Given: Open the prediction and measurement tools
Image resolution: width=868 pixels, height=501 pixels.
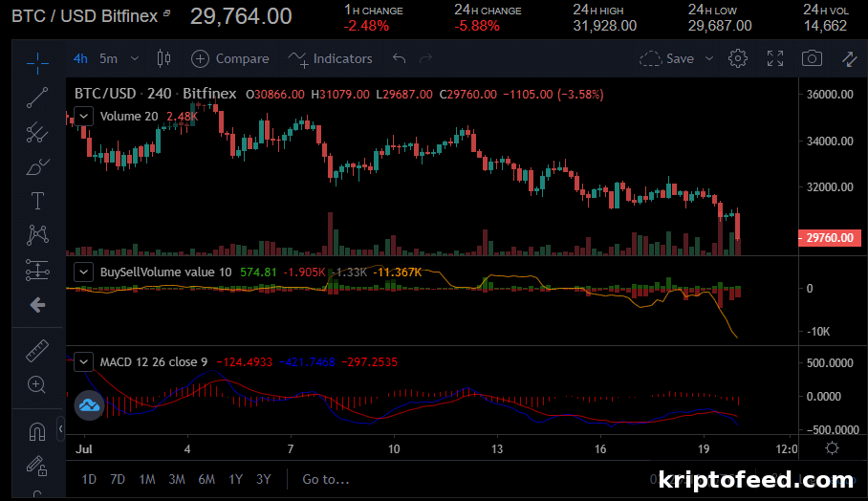Looking at the screenshot, I should pyautogui.click(x=37, y=271).
